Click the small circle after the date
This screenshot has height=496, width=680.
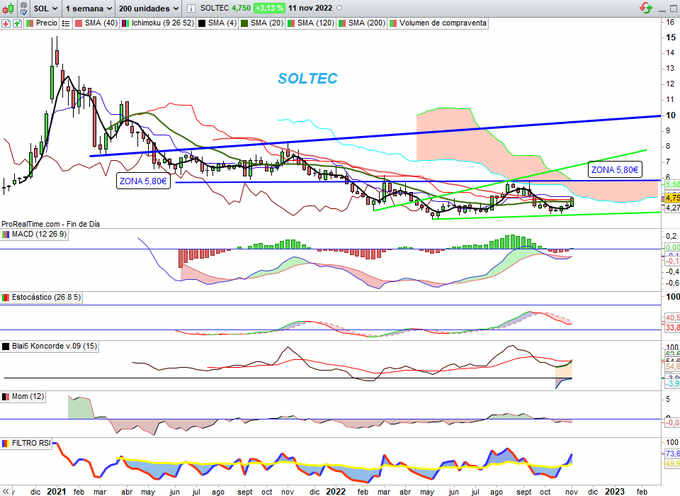click(x=339, y=8)
